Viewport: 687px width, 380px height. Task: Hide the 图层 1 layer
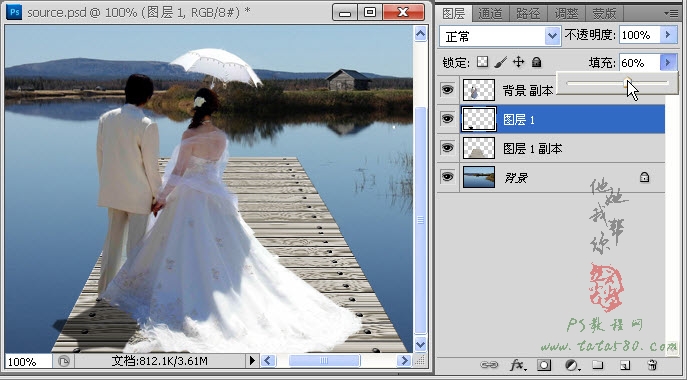point(447,119)
